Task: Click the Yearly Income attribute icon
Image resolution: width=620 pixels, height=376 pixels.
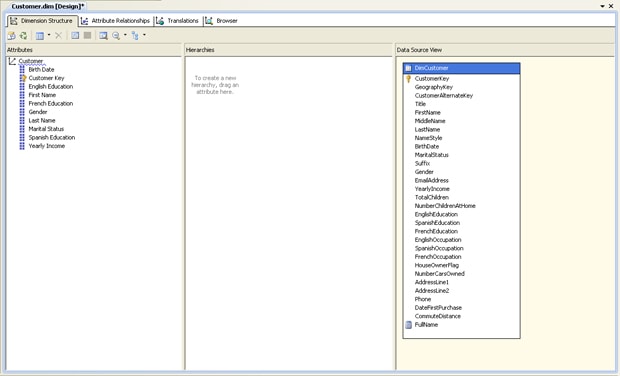Action: click(22, 146)
